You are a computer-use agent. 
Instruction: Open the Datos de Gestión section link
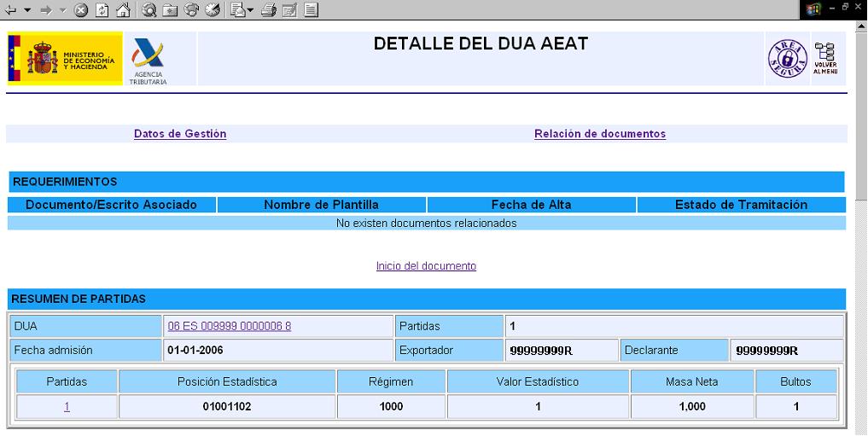point(180,134)
